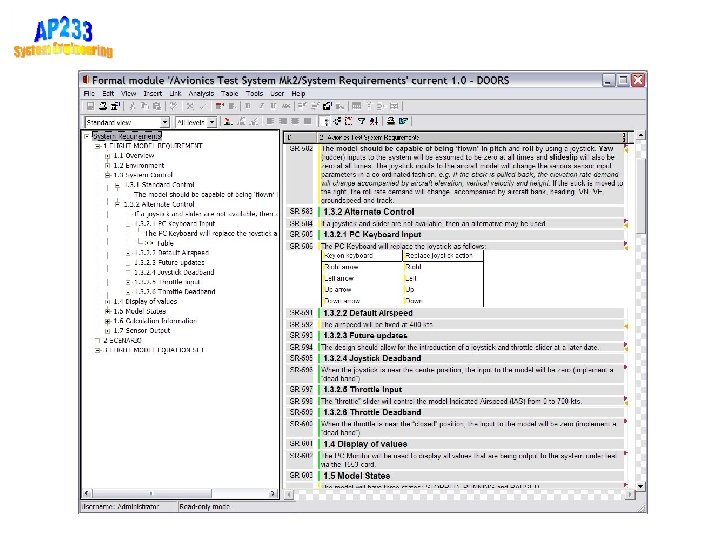Click the SR-595 identifier cell
The image size is (720, 540).
click(301, 358)
